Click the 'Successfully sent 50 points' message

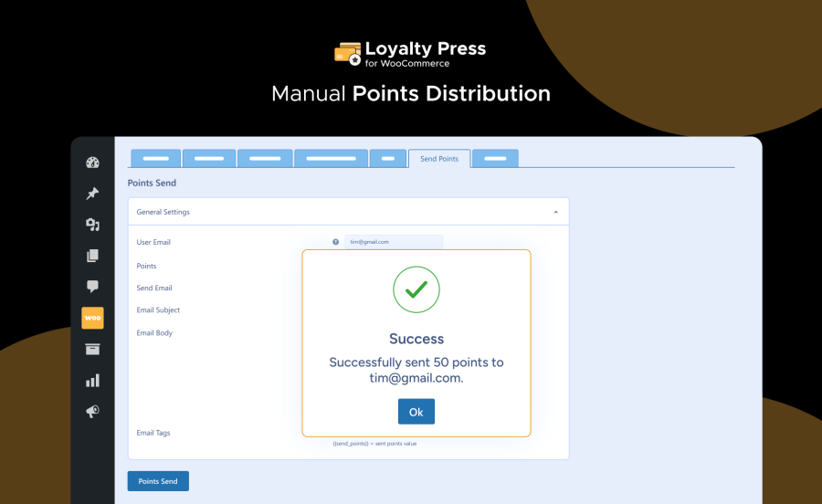(416, 370)
